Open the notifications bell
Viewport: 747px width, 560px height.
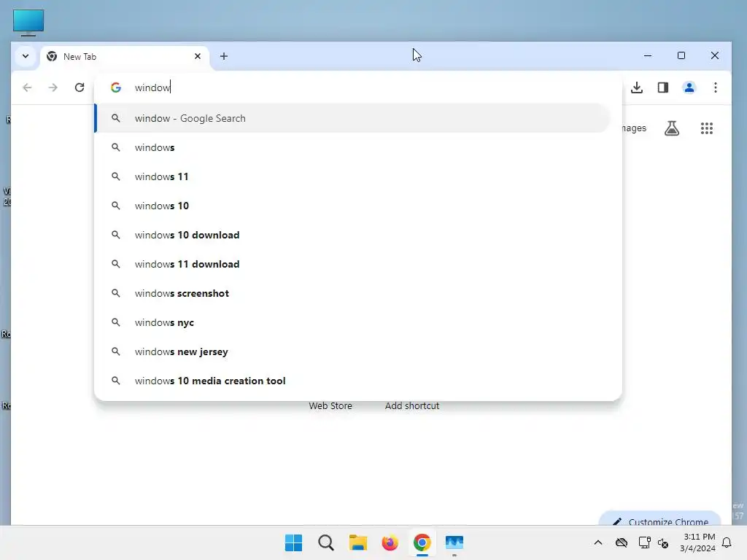coord(727,542)
